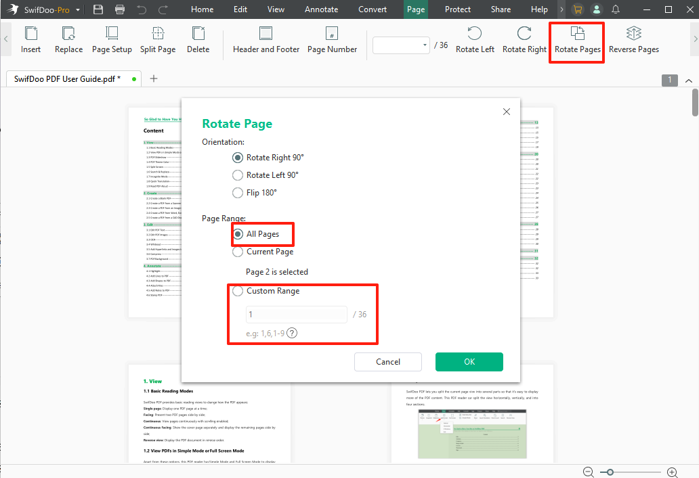
Task: Click the Redo arrow icon
Action: click(x=163, y=9)
